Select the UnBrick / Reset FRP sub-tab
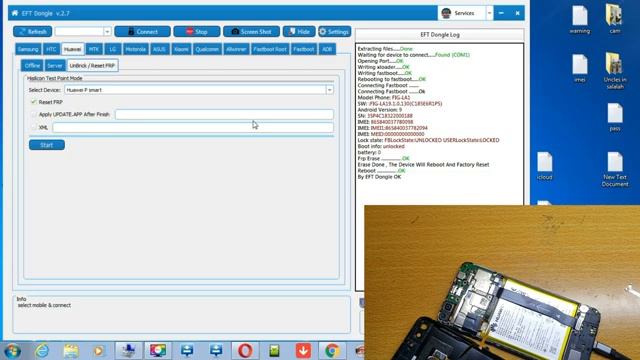The height and width of the screenshot is (360, 640). pos(92,65)
